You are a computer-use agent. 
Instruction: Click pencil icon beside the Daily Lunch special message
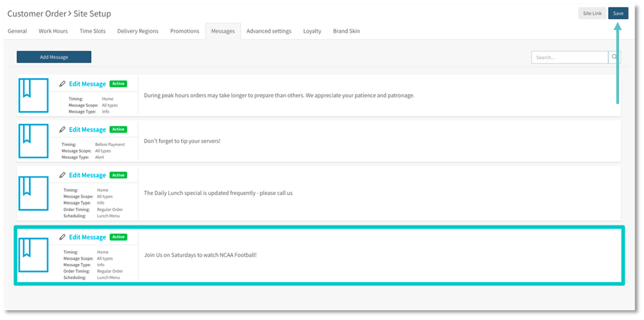[62, 175]
